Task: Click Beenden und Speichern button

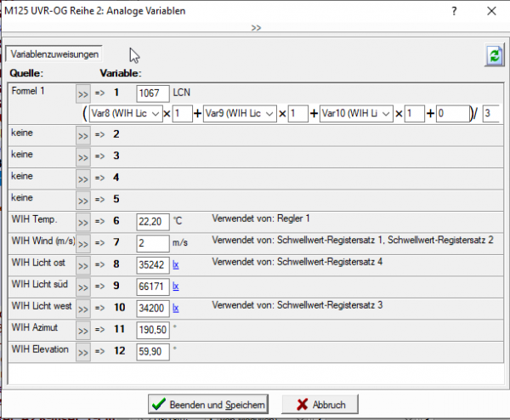Action: [209, 403]
